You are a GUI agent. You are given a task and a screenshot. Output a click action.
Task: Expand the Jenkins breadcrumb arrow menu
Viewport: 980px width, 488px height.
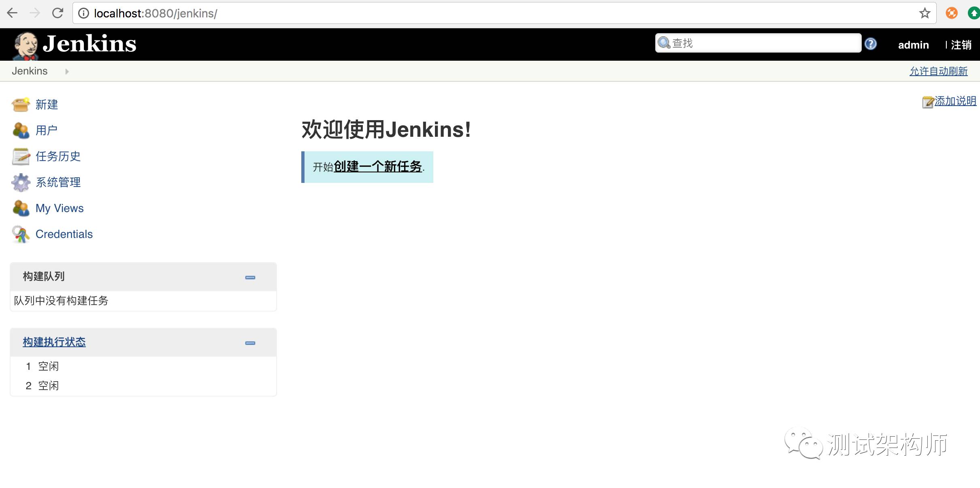coord(67,72)
